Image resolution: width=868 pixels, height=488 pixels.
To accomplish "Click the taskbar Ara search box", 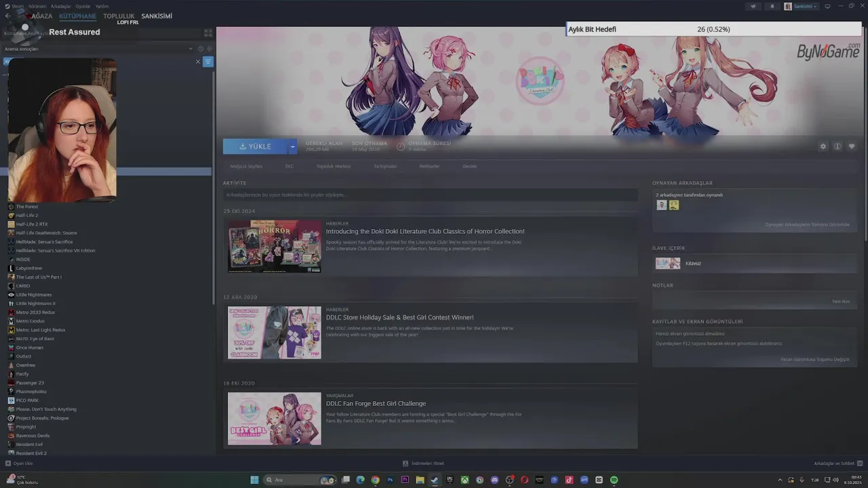I will (x=300, y=480).
